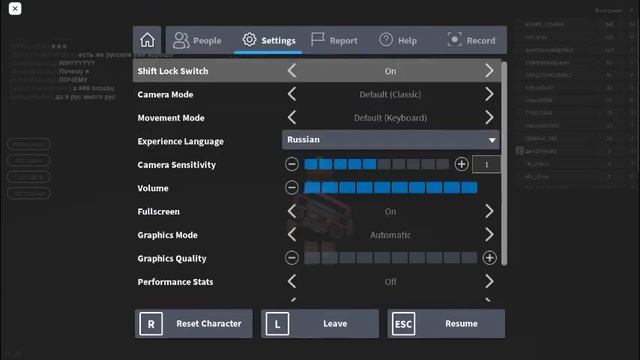640x360 pixels.
Task: Click right arrow for Shift Lock Switch
Action: point(489,71)
